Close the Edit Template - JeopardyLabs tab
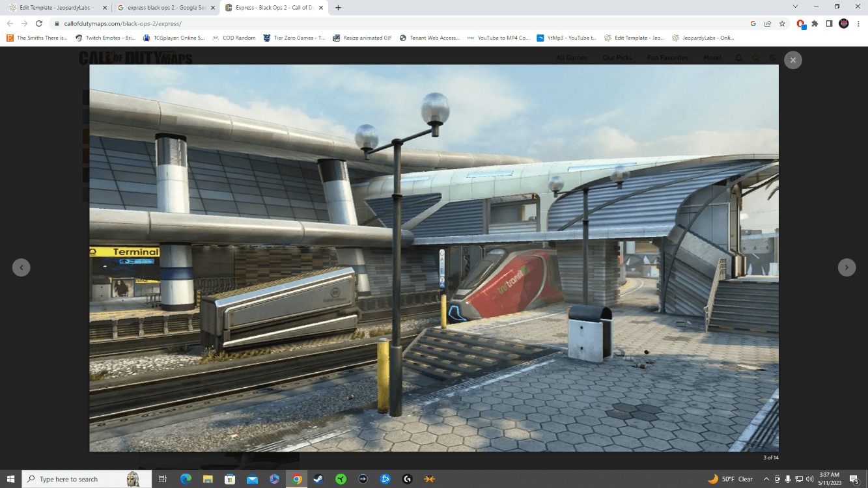Viewport: 868px width, 488px height. click(105, 8)
